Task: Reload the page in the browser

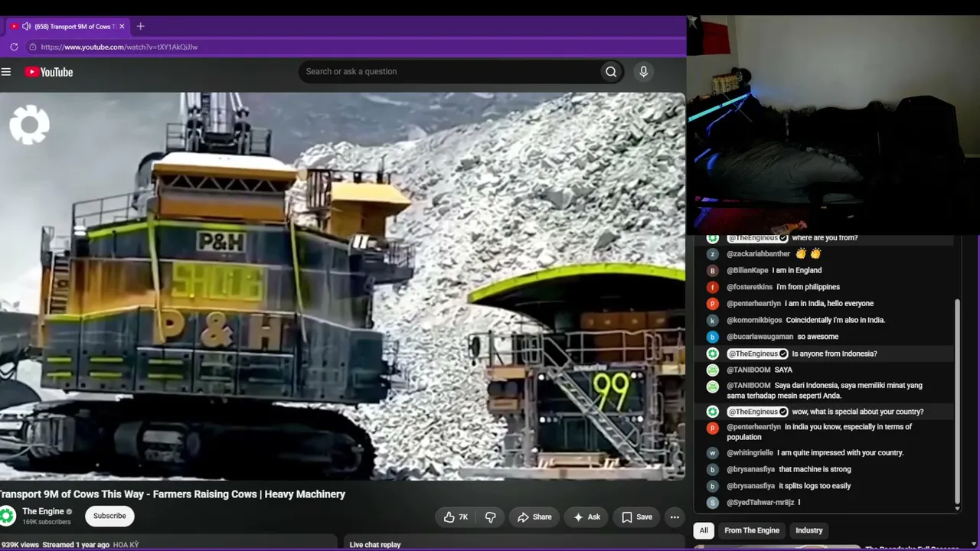Action: (x=14, y=47)
